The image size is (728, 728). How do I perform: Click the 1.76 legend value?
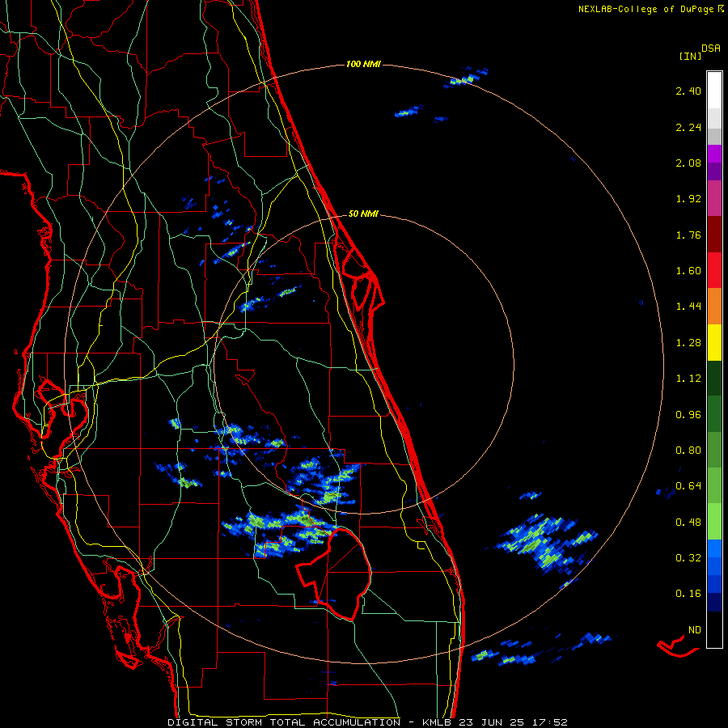click(688, 235)
